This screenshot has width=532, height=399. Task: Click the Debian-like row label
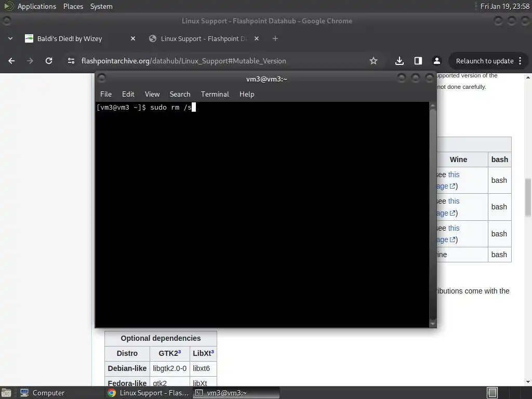(x=127, y=368)
